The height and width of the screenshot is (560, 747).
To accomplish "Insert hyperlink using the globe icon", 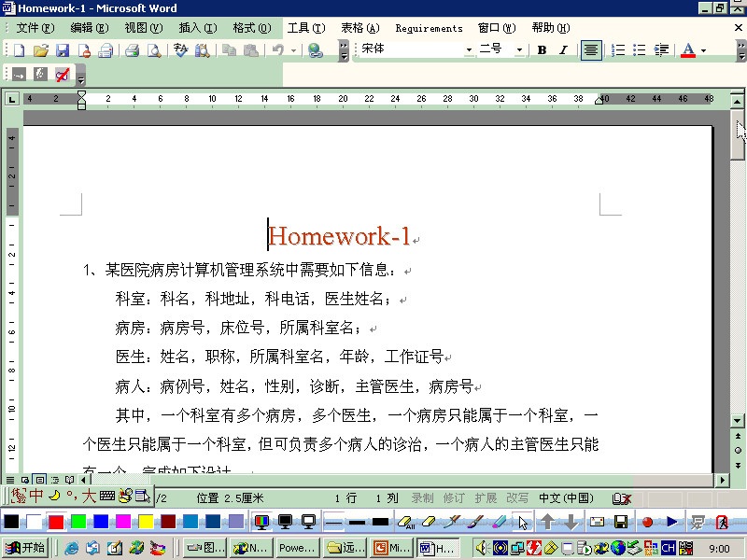I will pyautogui.click(x=315, y=50).
